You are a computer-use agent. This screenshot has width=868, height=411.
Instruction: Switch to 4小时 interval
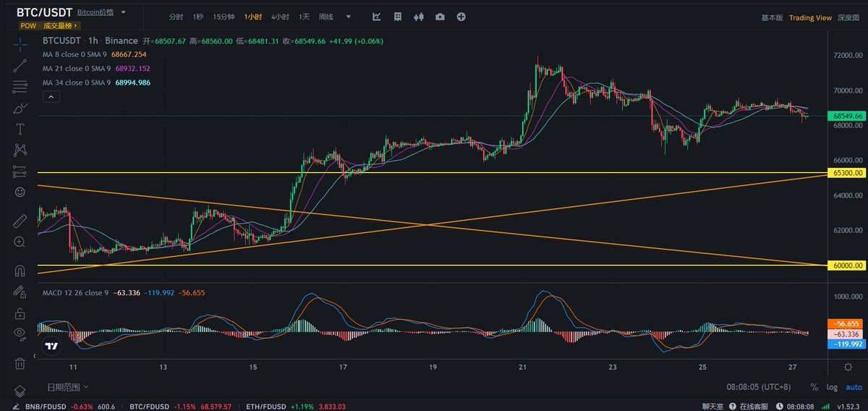point(281,17)
